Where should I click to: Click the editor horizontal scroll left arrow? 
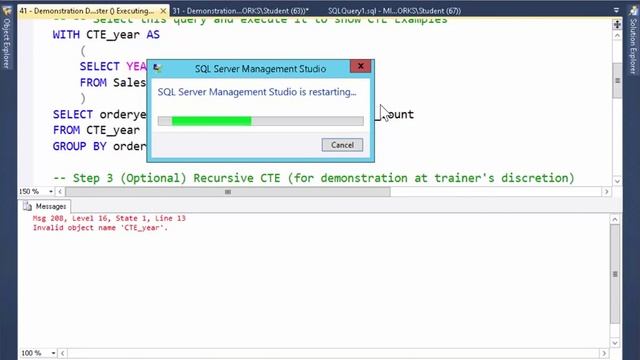(x=60, y=191)
